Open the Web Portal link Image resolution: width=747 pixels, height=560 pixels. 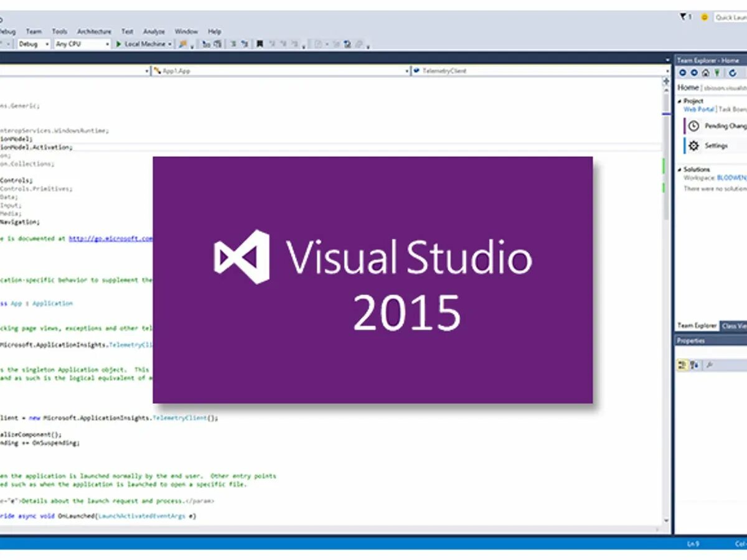tap(699, 109)
